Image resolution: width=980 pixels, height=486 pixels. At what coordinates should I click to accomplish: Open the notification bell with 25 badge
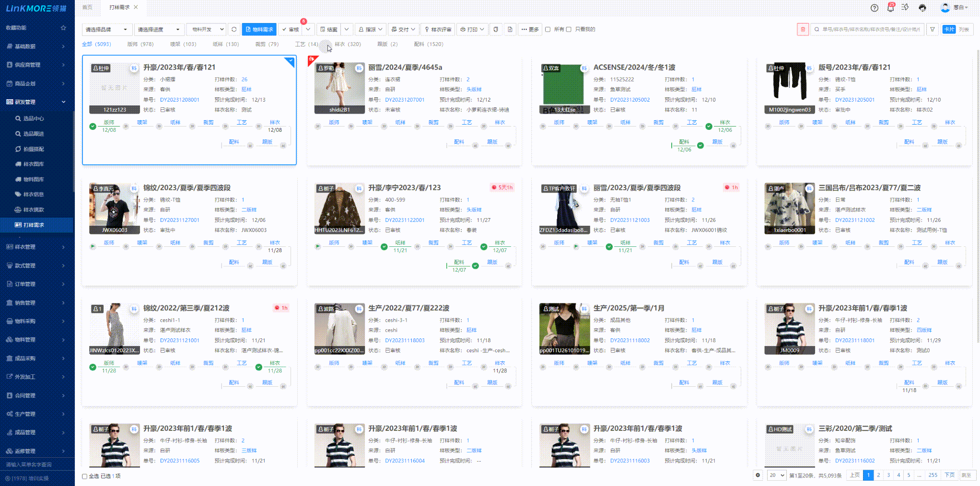tap(890, 8)
